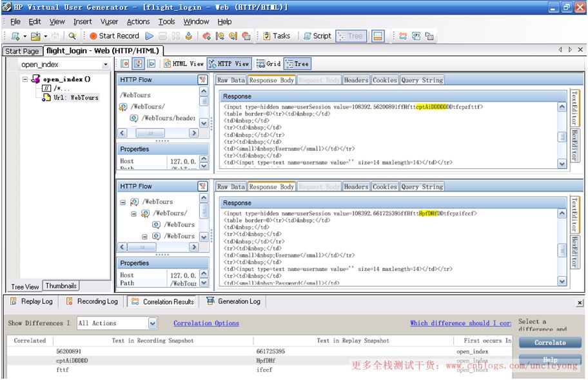
Task: Select snapshot Tree mode button
Action: click(297, 64)
